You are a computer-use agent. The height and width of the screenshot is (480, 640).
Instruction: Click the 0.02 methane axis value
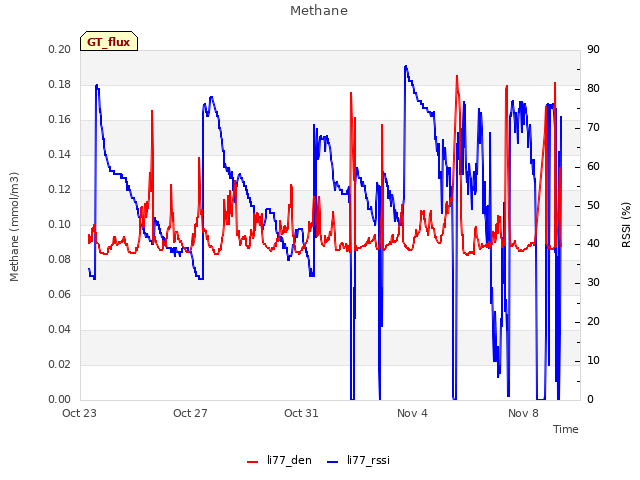click(x=60, y=364)
